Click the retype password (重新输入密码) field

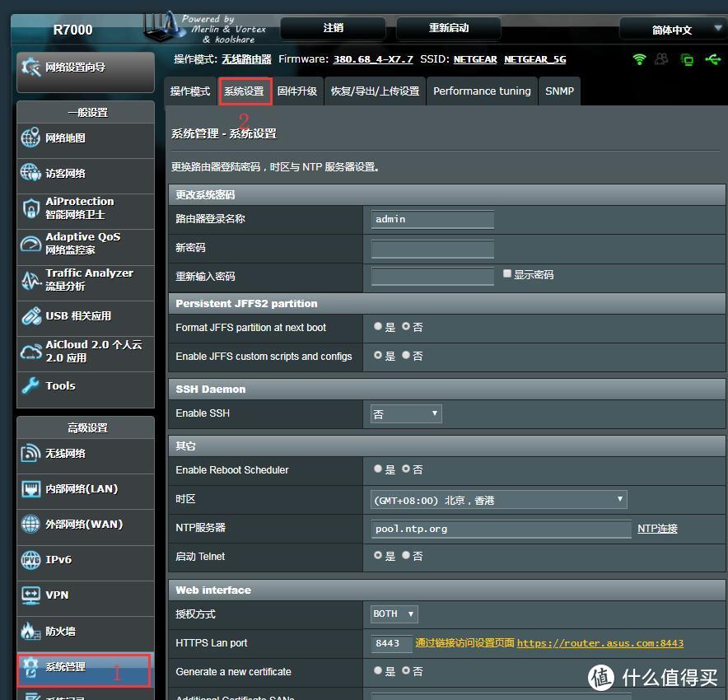(432, 276)
